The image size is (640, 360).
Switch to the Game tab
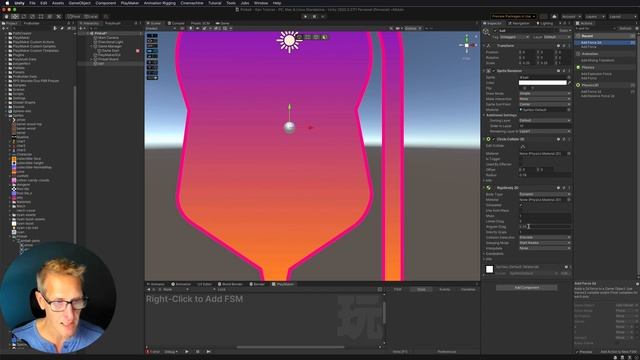223,23
